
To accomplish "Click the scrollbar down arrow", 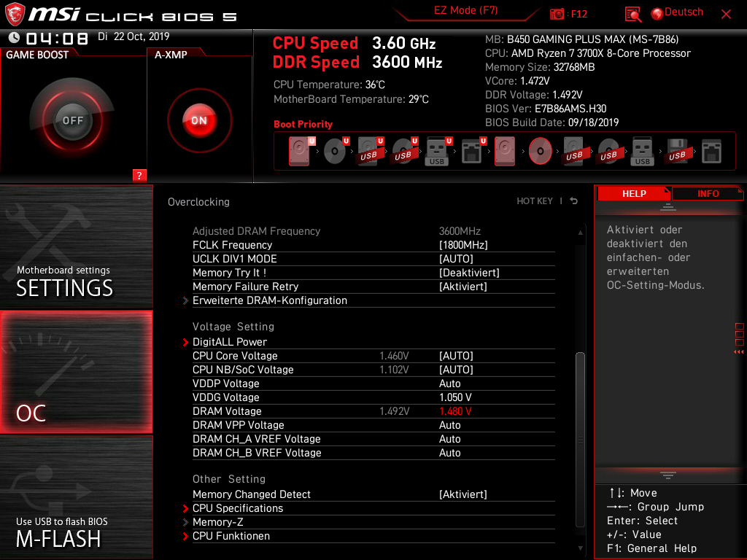I will coord(580,548).
